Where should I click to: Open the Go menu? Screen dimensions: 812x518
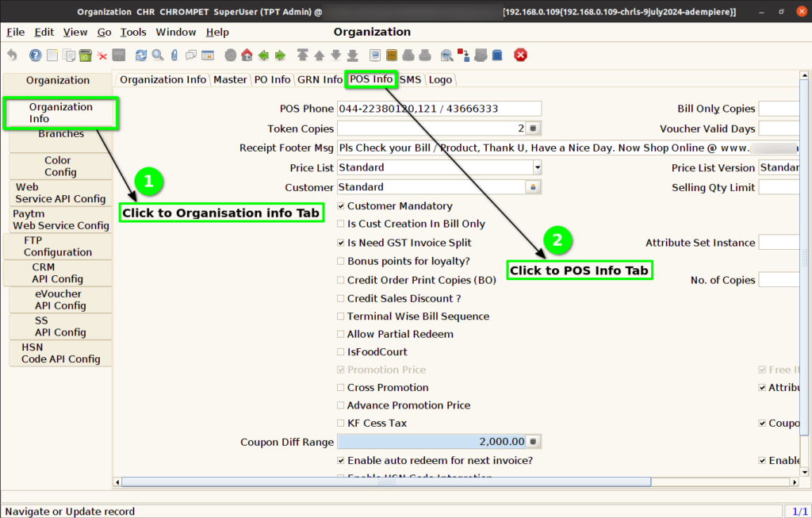(104, 32)
